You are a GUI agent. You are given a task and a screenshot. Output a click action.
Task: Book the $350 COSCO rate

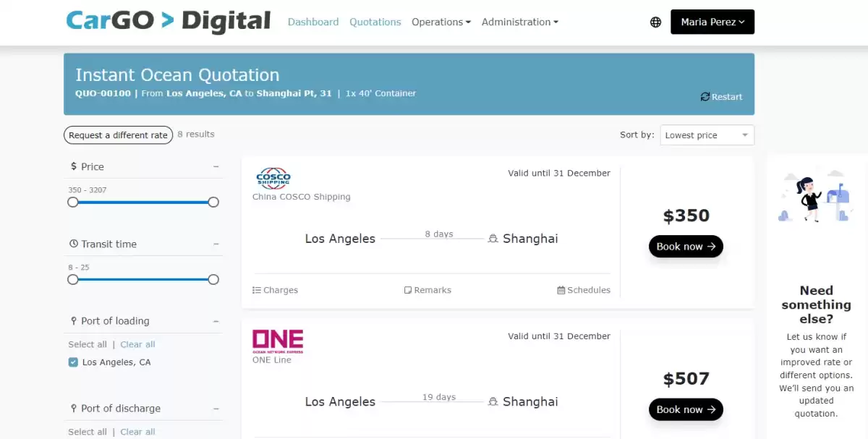[x=685, y=247]
